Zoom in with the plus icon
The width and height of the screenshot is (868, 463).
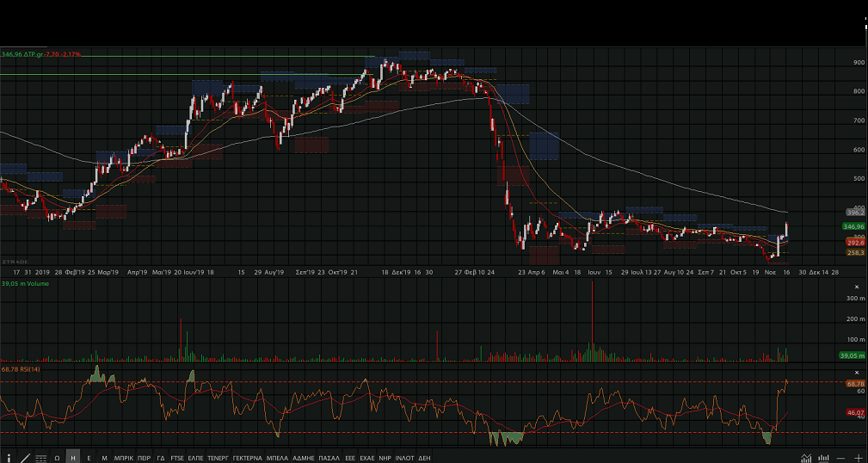click(x=858, y=458)
